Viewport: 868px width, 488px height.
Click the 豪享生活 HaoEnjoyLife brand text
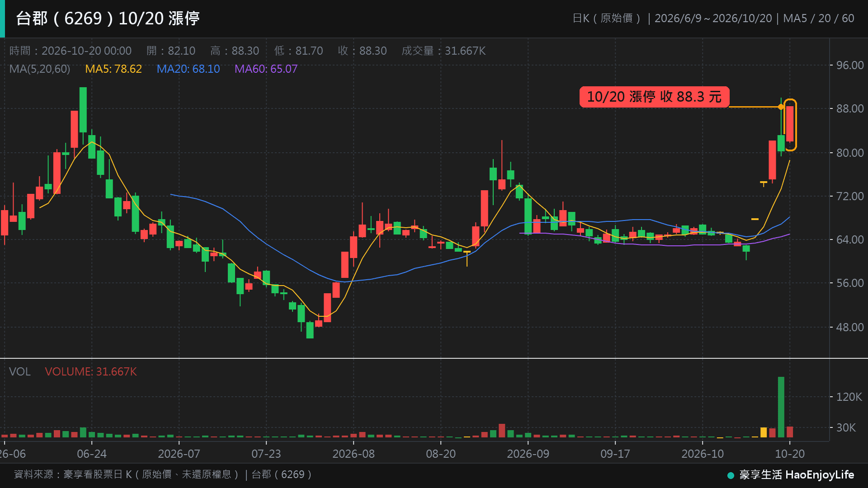tap(797, 475)
